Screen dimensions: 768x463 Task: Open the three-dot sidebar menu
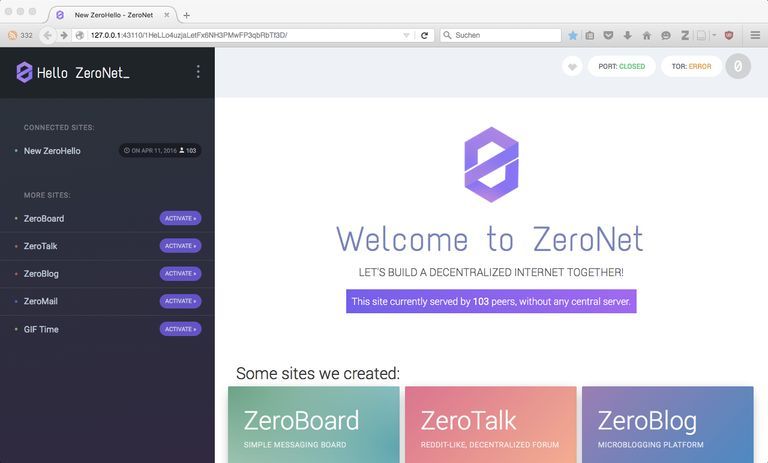pos(198,72)
